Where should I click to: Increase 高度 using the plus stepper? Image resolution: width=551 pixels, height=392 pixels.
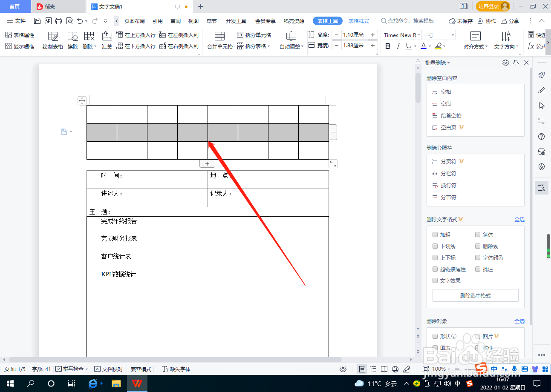click(373, 34)
